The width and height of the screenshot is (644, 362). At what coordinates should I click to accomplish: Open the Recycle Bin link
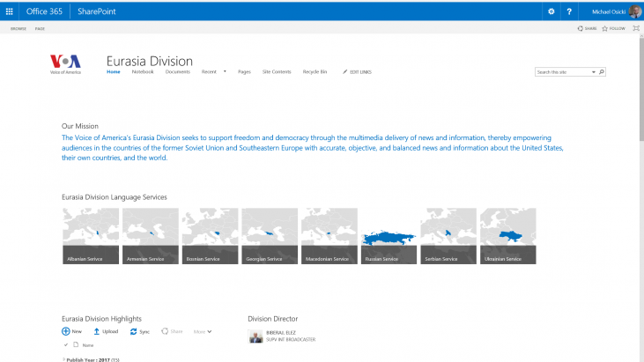click(x=315, y=72)
